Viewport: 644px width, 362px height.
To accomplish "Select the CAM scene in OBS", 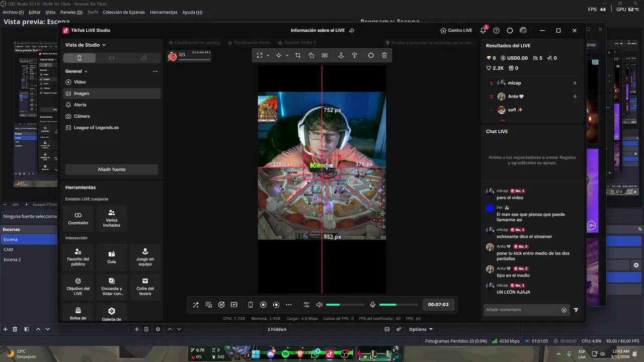I will point(29,249).
